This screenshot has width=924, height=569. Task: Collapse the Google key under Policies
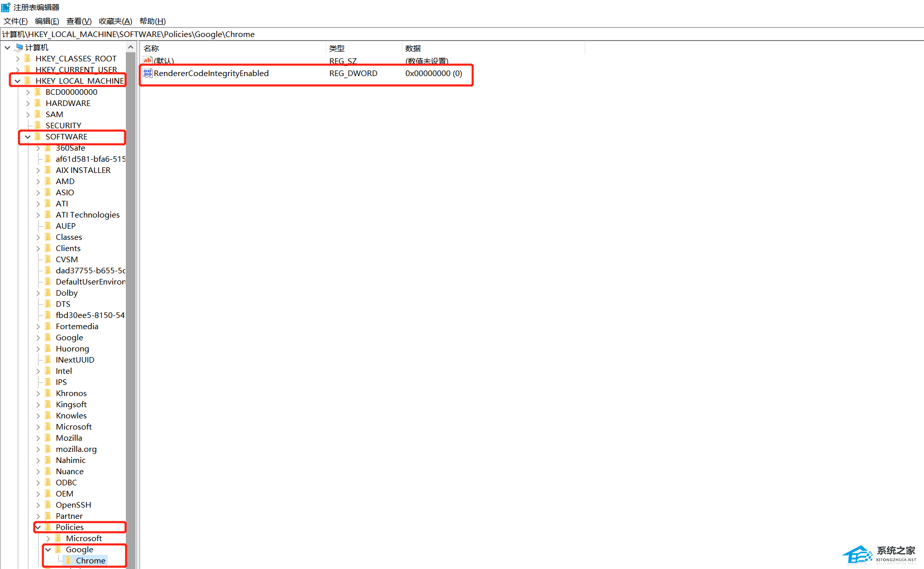[48, 549]
